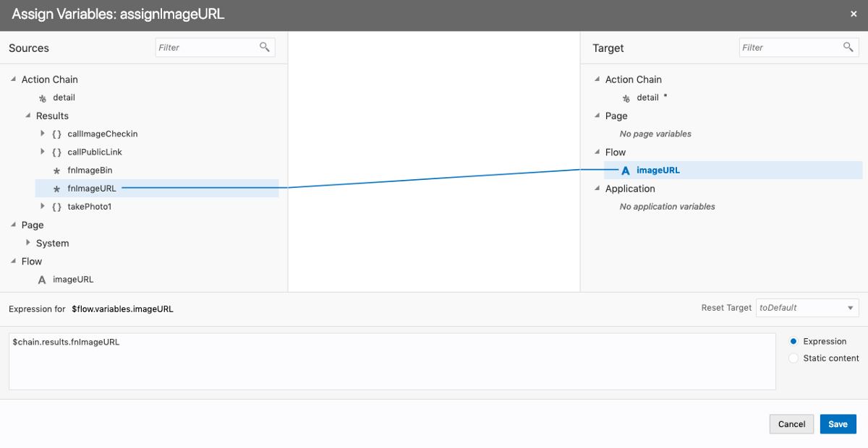Click the object icon beside callImageCheckin

(56, 134)
